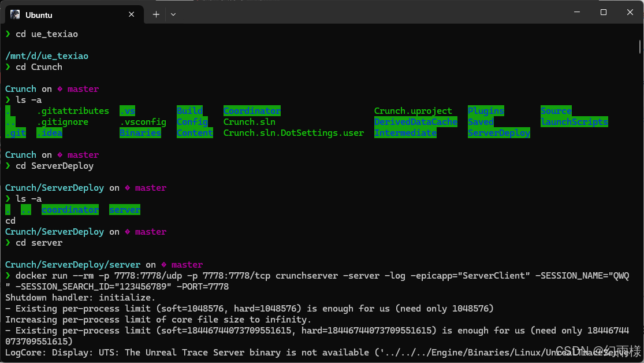Close the Ubuntu tab
644x363 pixels.
click(132, 14)
